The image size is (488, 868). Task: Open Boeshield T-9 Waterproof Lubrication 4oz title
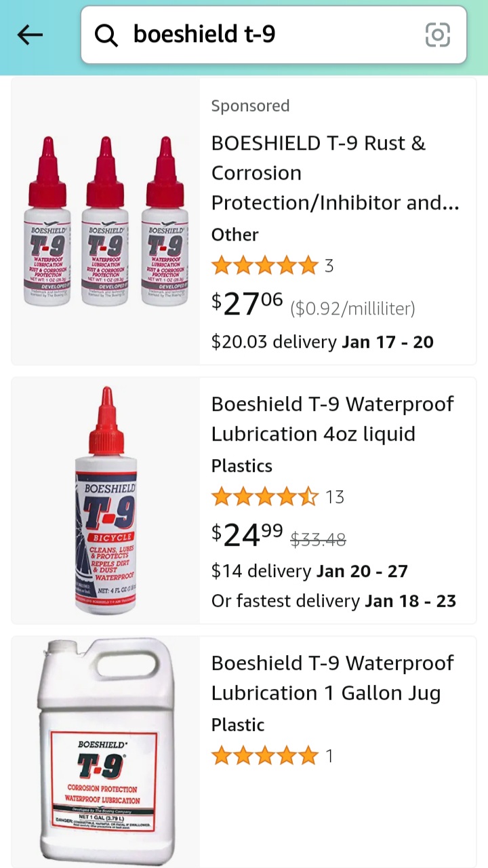coord(332,418)
